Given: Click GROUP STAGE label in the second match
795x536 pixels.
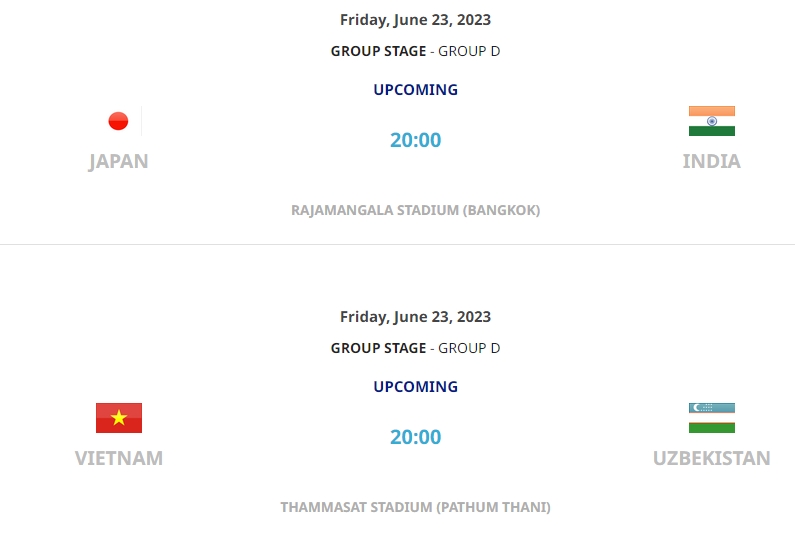Looking at the screenshot, I should [x=378, y=348].
